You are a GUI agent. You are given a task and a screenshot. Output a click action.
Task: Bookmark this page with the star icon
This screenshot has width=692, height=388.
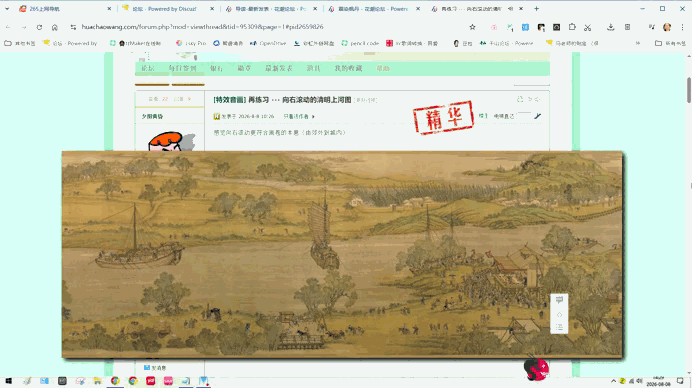pos(473,27)
